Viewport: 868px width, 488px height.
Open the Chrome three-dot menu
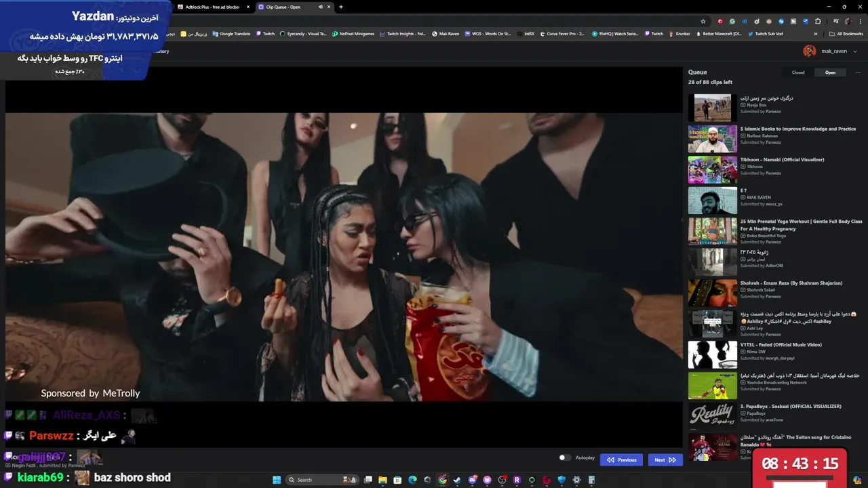(x=860, y=21)
